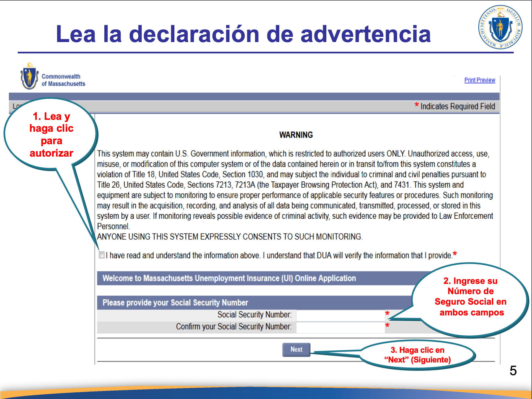Click the 'Social Security Number:' label
The width and height of the screenshot is (532, 399).
point(254,315)
